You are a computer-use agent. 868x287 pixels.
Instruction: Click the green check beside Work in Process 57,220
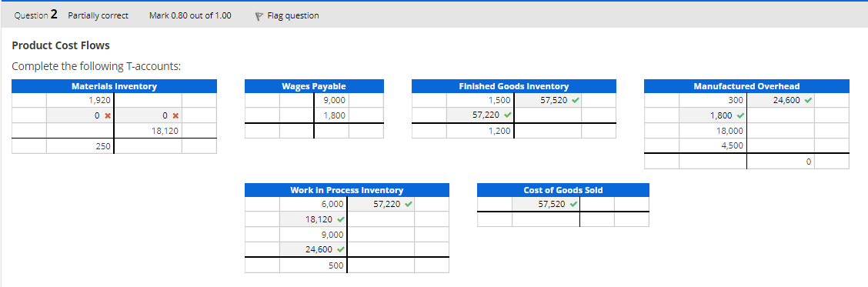[x=409, y=204]
